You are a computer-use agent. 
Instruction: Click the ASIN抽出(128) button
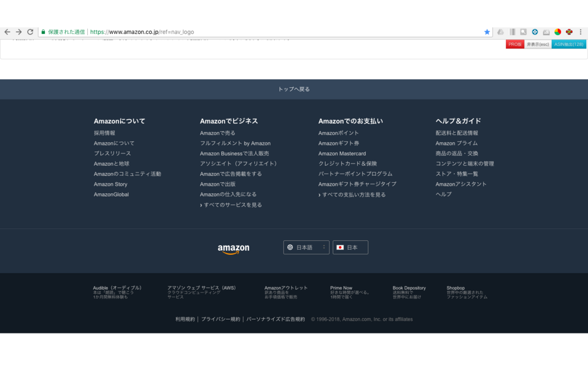[569, 44]
